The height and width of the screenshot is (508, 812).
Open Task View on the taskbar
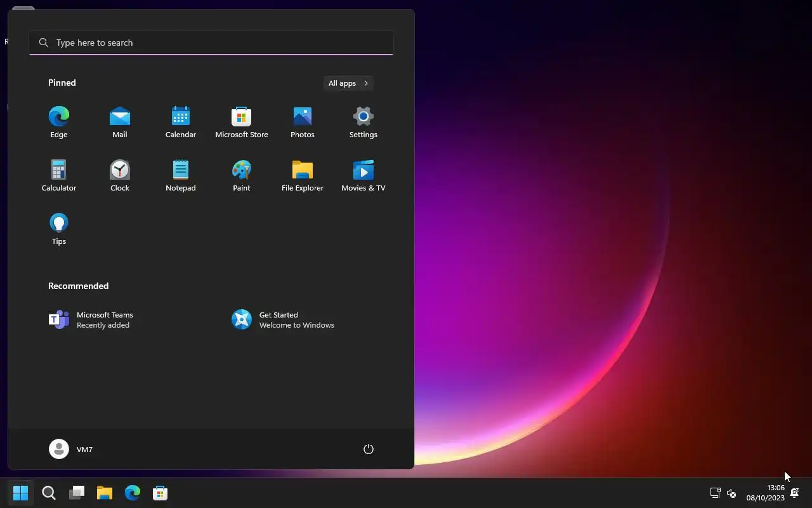pyautogui.click(x=77, y=493)
